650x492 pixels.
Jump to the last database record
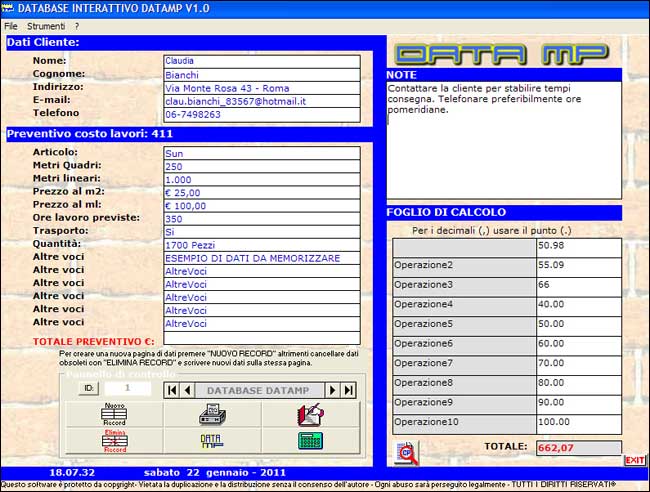[348, 389]
